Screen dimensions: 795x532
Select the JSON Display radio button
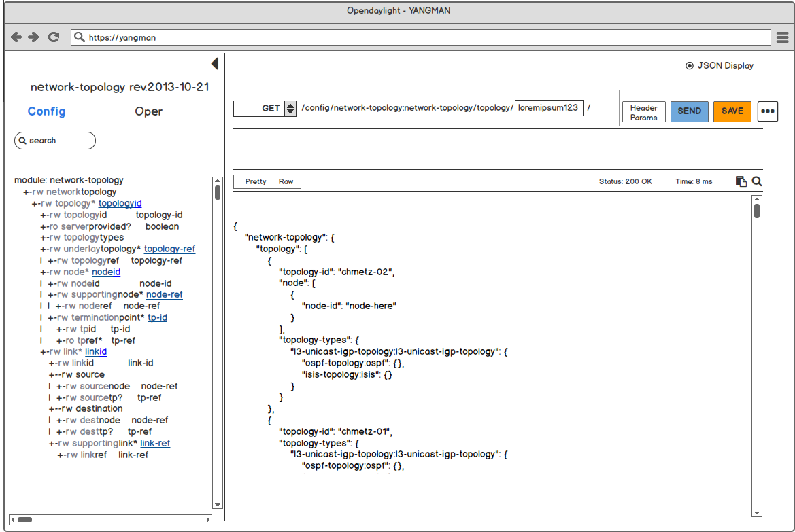click(x=690, y=65)
